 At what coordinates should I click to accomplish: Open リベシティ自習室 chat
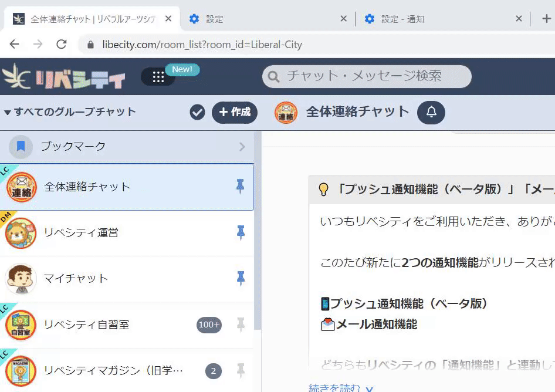(x=127, y=325)
